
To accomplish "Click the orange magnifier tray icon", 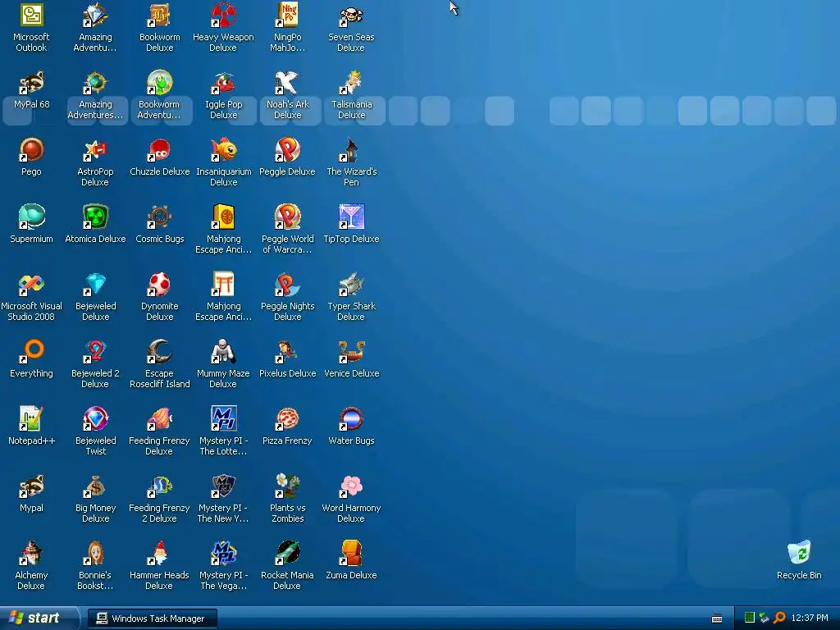I will click(x=779, y=618).
